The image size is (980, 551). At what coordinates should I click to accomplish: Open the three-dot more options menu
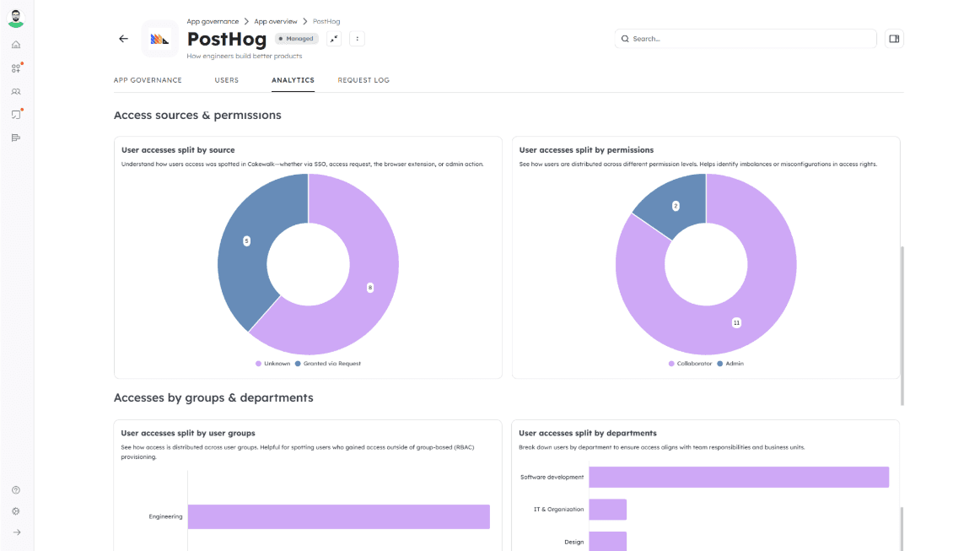358,39
